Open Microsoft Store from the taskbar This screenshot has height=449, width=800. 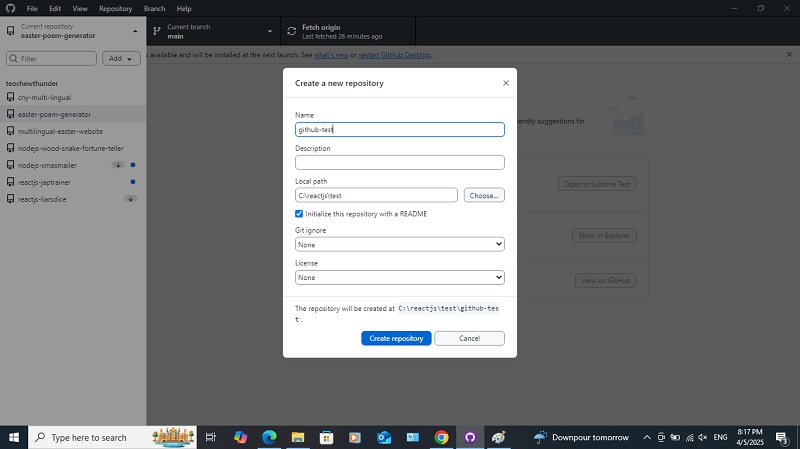click(x=326, y=437)
